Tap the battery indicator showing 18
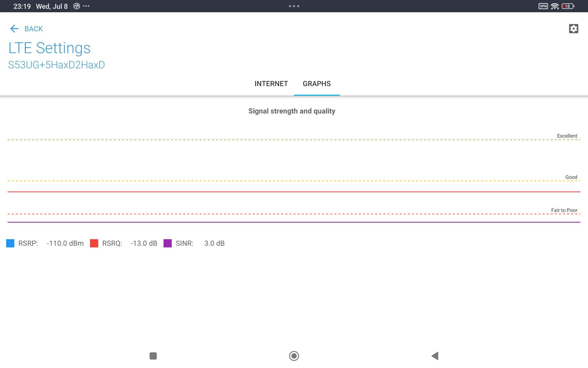 568,6
